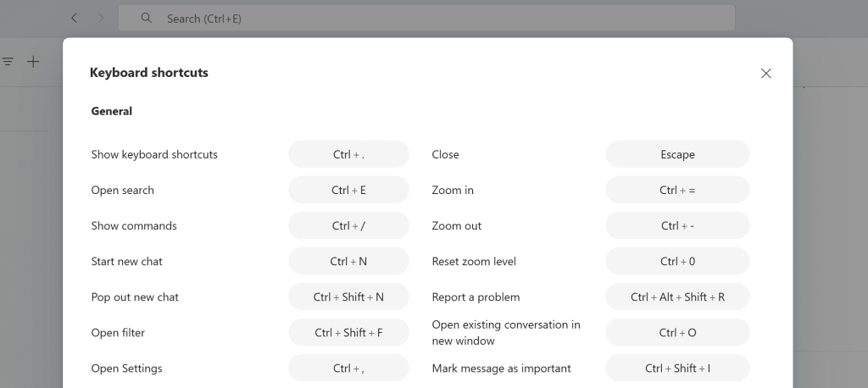The width and height of the screenshot is (868, 388).
Task: Select the Escape shortcut pill
Action: tap(677, 154)
